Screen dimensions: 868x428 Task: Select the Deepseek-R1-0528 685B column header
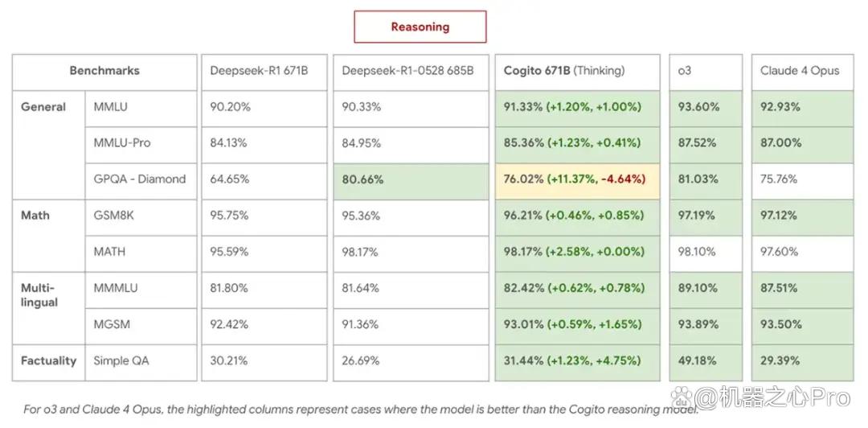411,72
